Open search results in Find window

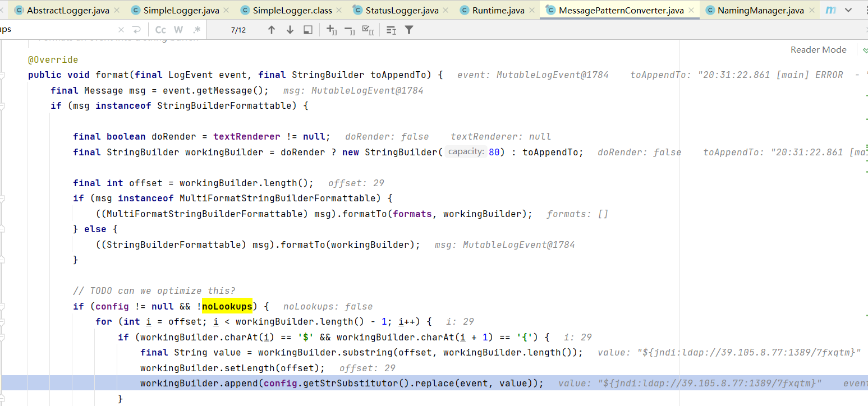pyautogui.click(x=308, y=30)
